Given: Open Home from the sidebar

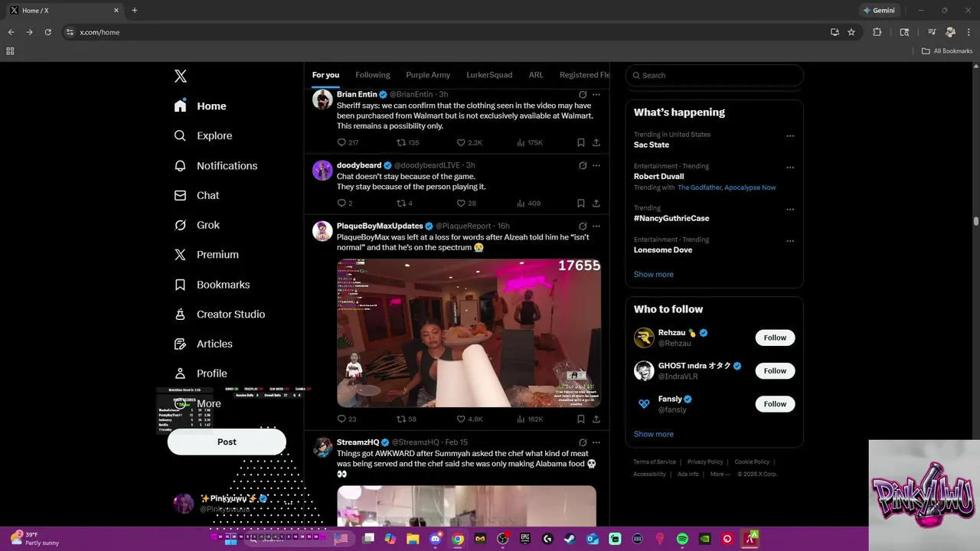Looking at the screenshot, I should point(201,106).
